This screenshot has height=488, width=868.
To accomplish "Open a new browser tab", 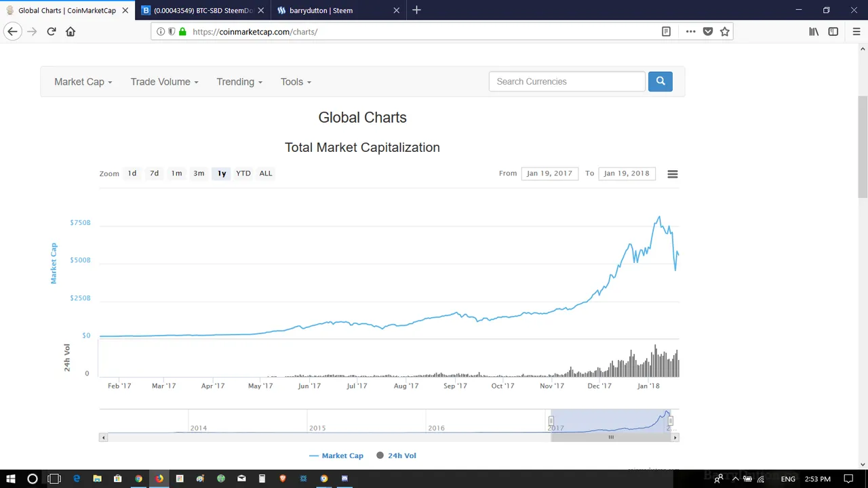I will pyautogui.click(x=416, y=10).
